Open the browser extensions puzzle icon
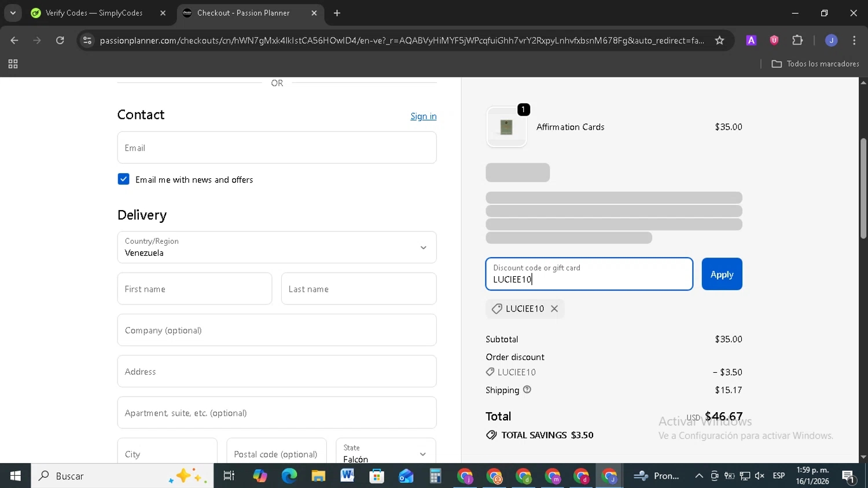 point(797,41)
